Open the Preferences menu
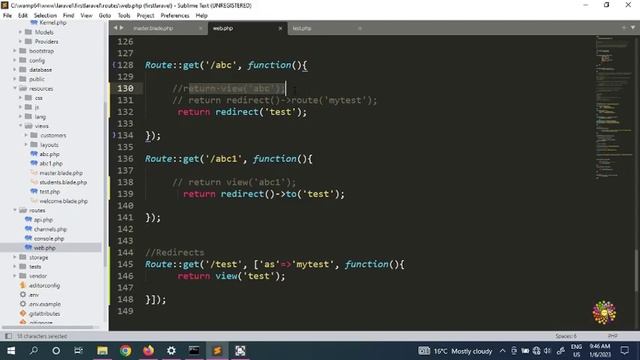The image size is (640, 360). click(175, 16)
